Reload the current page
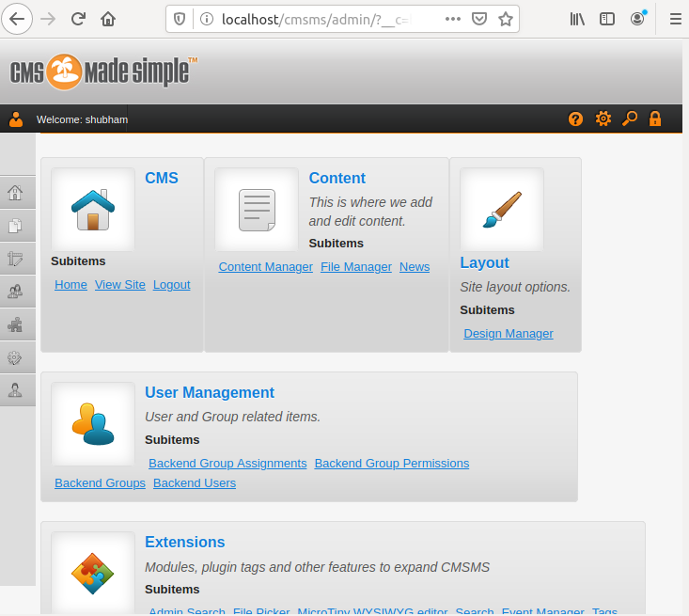Screen dimensions: 689x616 [78, 19]
